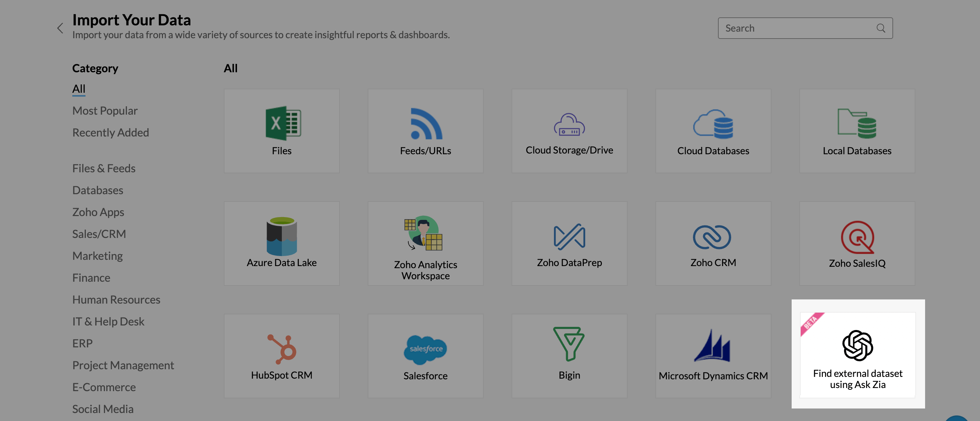Focus the Search input field

[805, 28]
